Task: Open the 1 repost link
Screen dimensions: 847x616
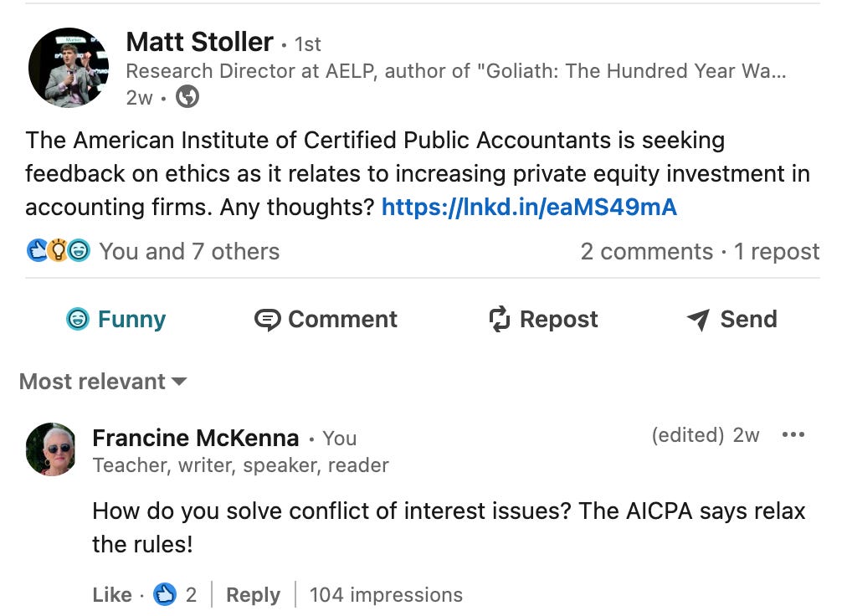Action: click(777, 251)
